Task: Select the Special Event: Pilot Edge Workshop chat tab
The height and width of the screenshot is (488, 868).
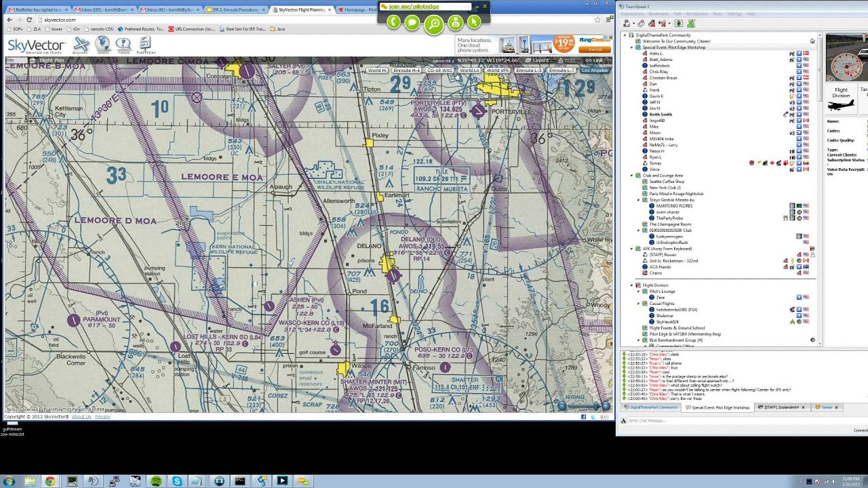Action: (717, 407)
